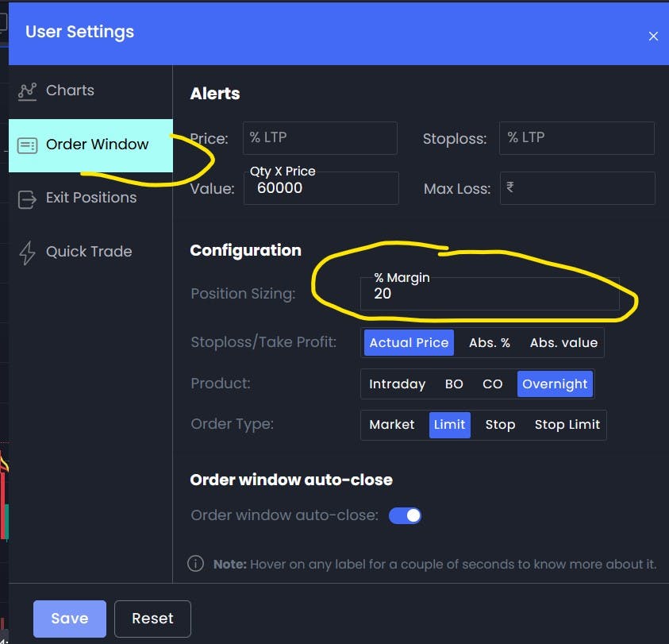Image resolution: width=669 pixels, height=644 pixels.
Task: Click the Charts line-graph icon
Action: (27, 91)
